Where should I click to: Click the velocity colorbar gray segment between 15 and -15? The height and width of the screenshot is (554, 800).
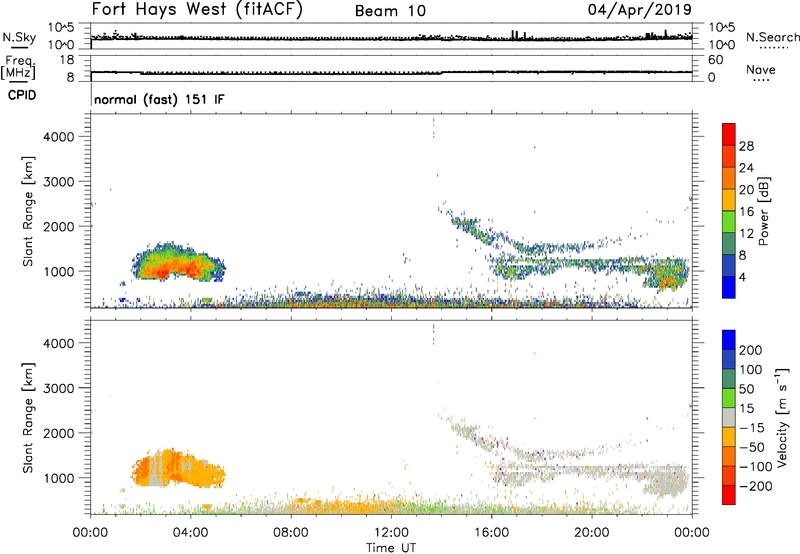coord(729,417)
